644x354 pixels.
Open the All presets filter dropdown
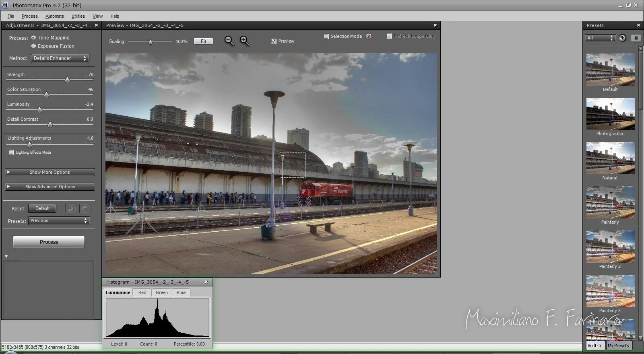(x=600, y=38)
